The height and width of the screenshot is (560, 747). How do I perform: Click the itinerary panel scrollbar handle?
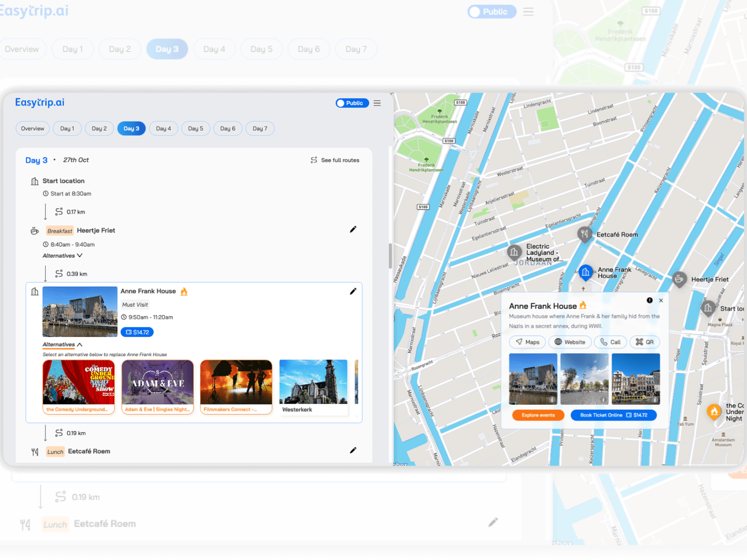390,256
